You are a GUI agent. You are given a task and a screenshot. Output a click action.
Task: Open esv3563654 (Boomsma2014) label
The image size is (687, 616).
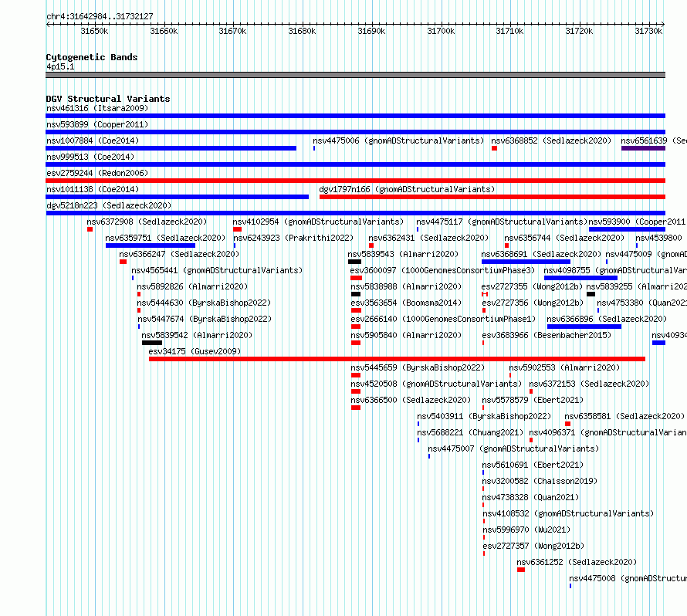click(x=406, y=303)
